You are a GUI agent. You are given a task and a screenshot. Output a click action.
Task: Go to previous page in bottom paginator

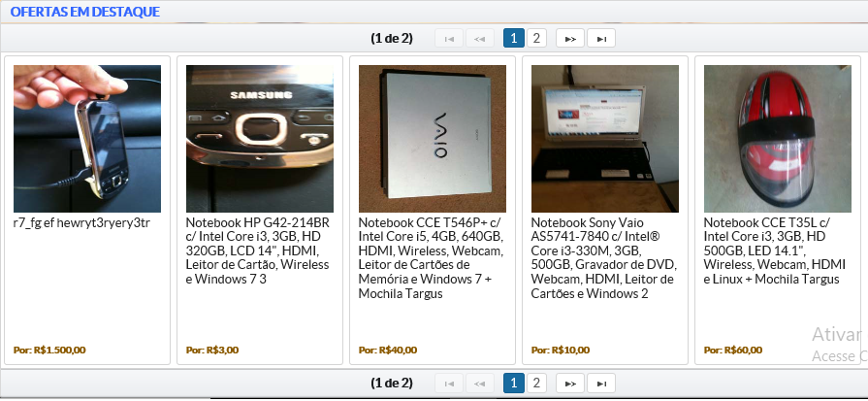coord(480,383)
